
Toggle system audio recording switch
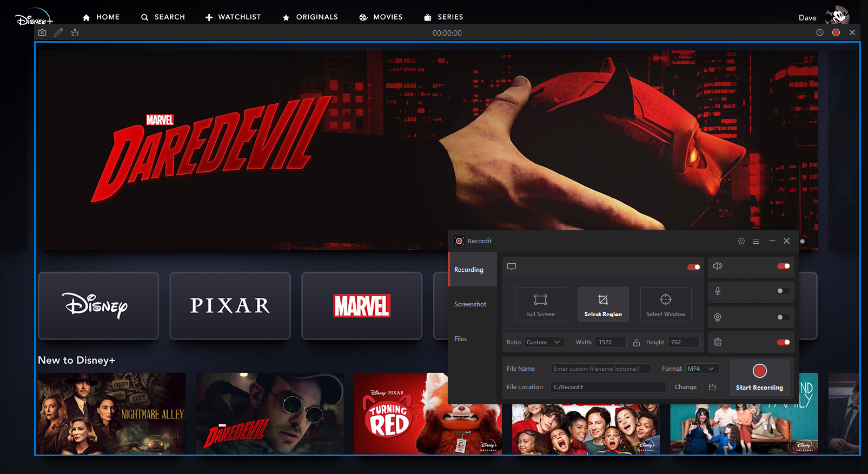pos(784,266)
